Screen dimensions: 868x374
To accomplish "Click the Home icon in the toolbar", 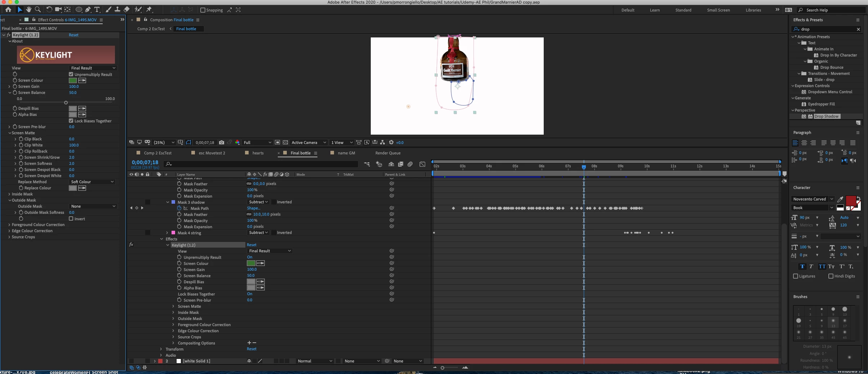I will (8, 10).
